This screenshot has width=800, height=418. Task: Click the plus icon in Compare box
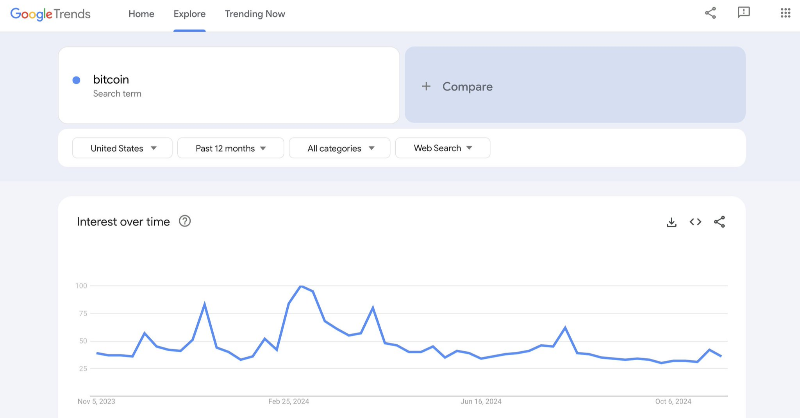426,86
